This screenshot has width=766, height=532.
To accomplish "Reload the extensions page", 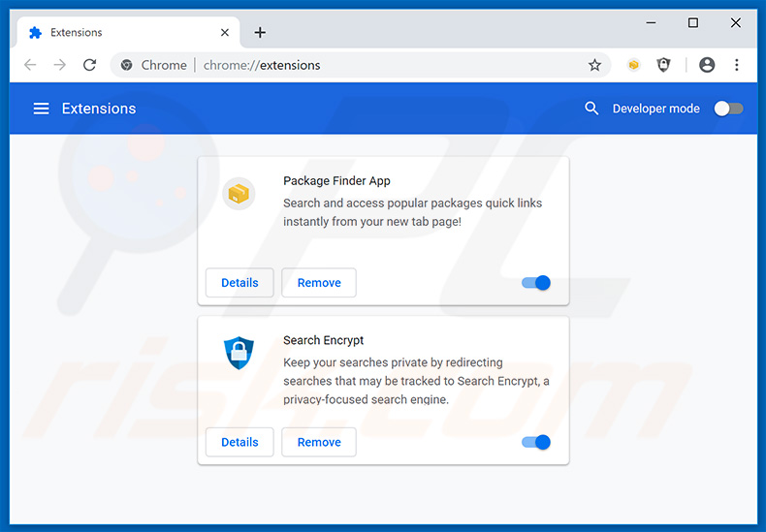I will pos(89,65).
